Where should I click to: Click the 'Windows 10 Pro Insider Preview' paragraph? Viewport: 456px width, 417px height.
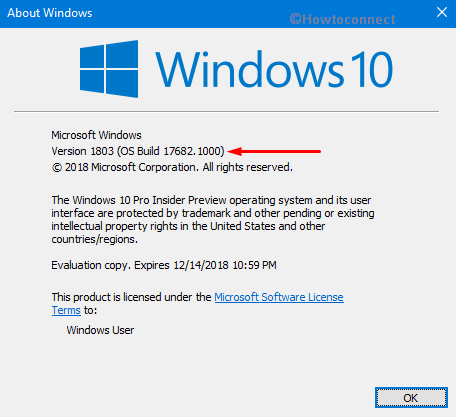coord(213,219)
